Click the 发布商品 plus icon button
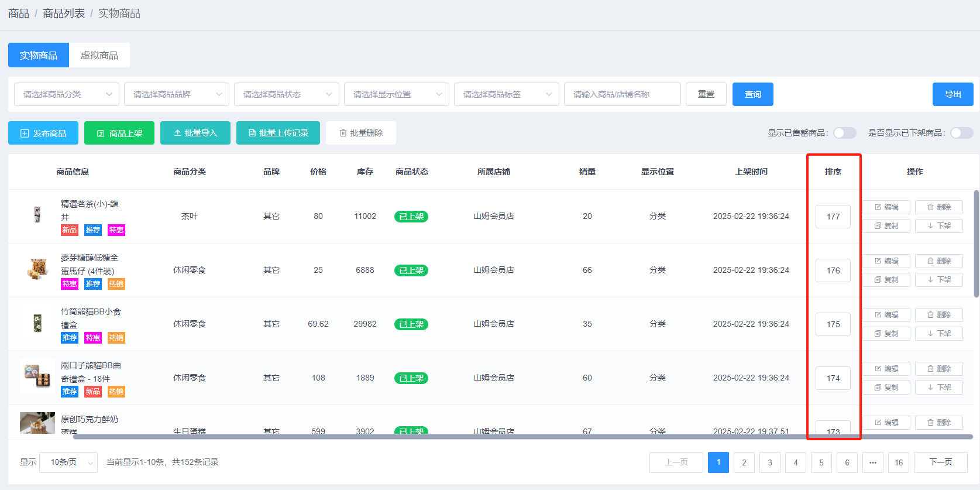 coord(43,133)
